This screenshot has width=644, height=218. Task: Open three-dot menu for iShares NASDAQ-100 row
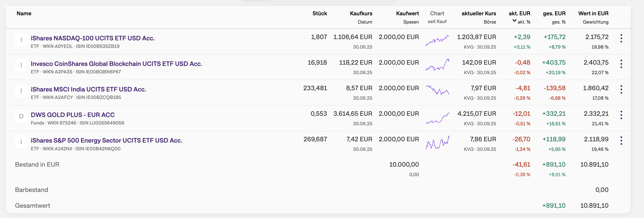pos(621,38)
